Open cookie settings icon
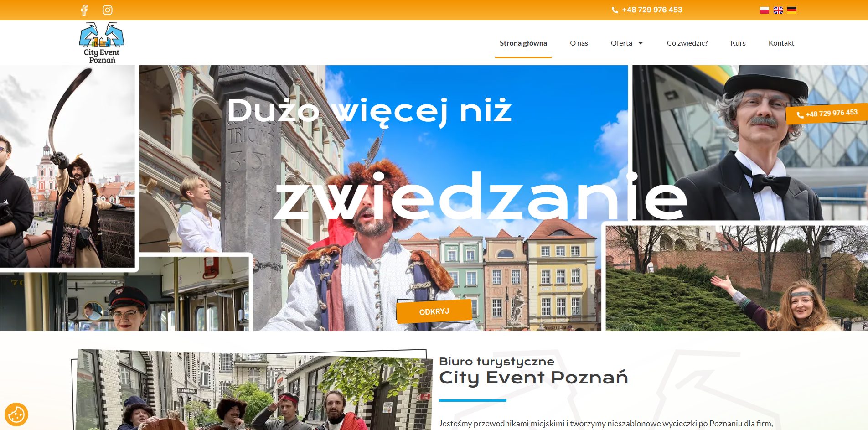The width and height of the screenshot is (868, 430). click(16, 414)
